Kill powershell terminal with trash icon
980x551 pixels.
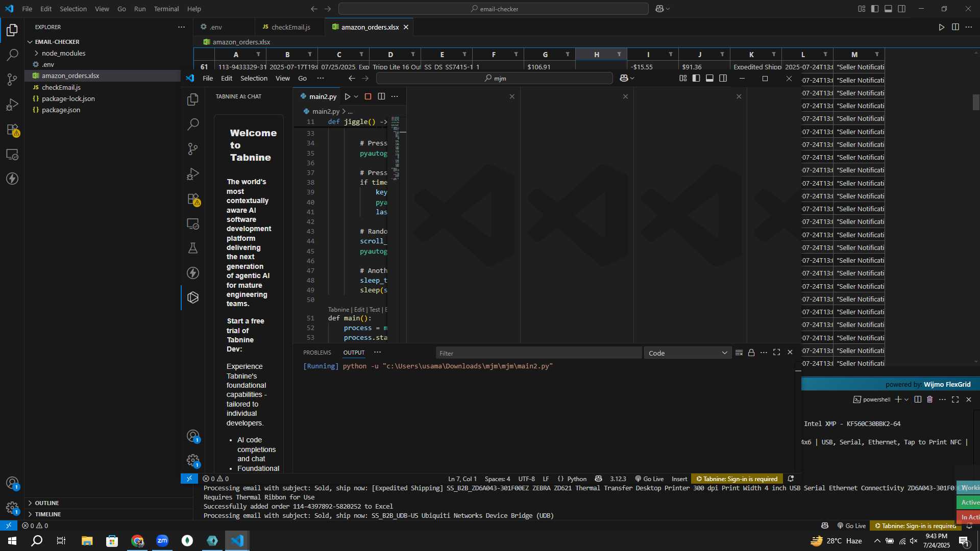(930, 399)
